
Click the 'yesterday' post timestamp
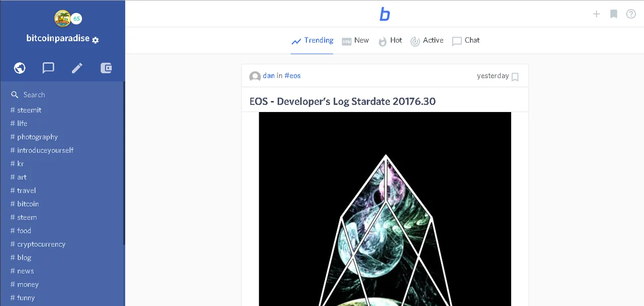[493, 76]
